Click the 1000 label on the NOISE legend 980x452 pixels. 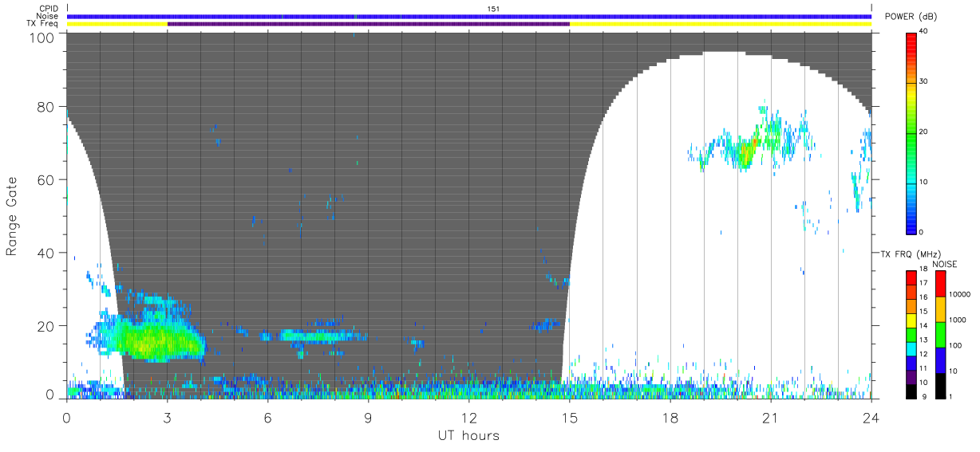[x=958, y=320]
